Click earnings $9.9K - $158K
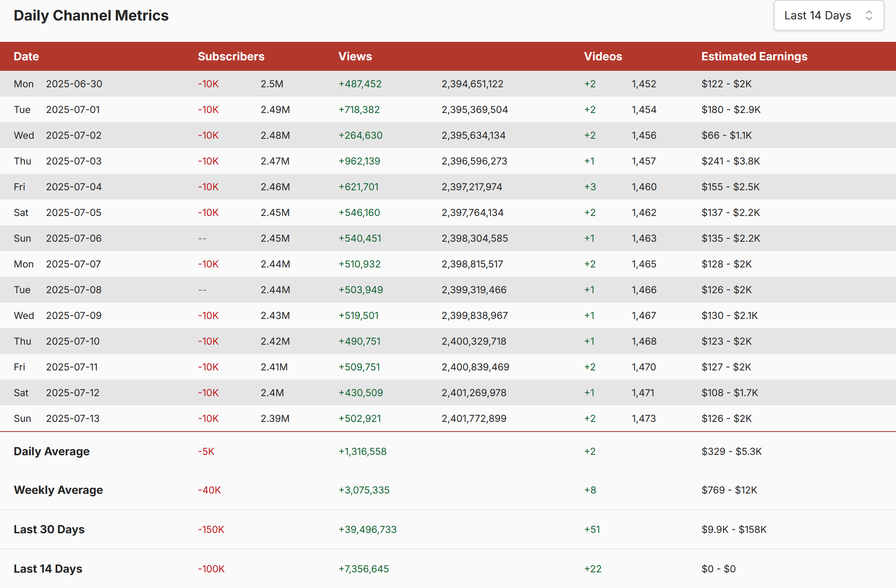Screen dimensions: 896x588 (734, 529)
